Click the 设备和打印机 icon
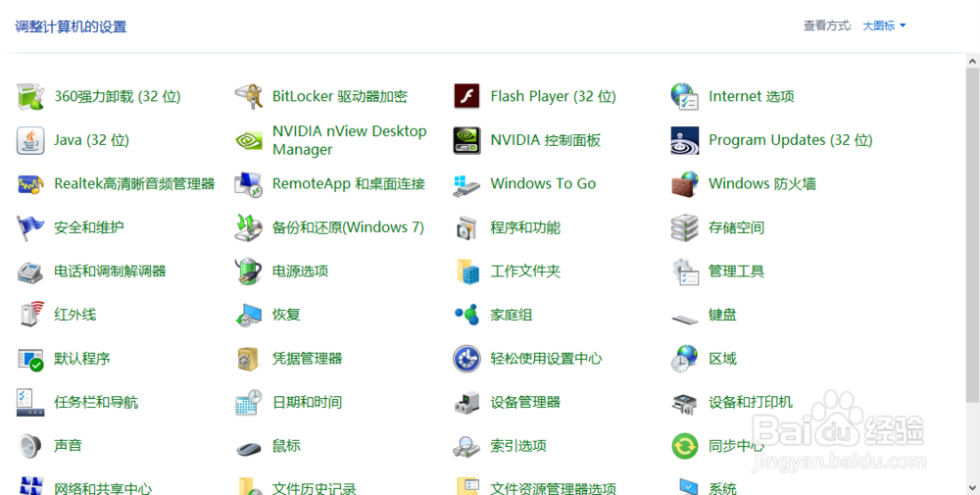 point(684,404)
